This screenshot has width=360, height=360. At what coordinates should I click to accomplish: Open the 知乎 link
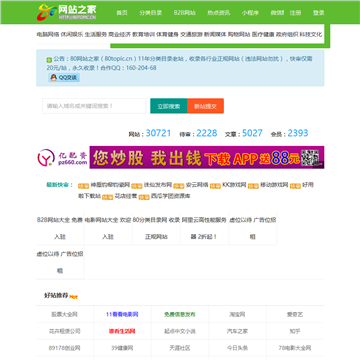tap(295, 331)
